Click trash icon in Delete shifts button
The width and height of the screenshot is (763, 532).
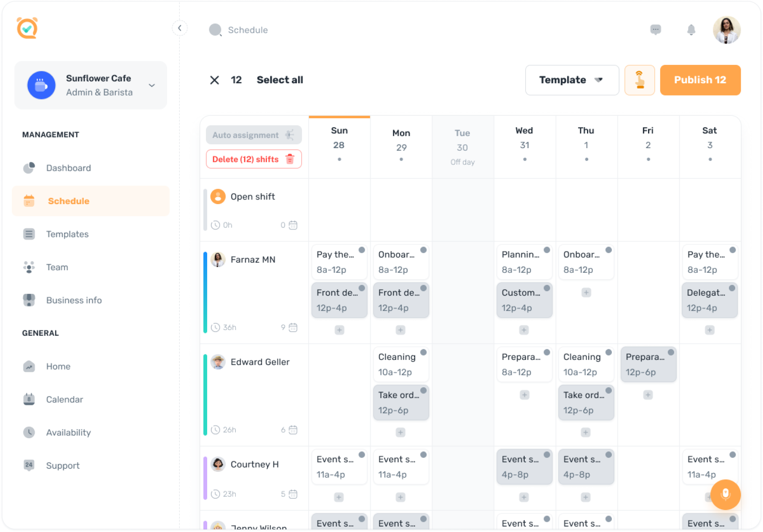pyautogui.click(x=290, y=159)
